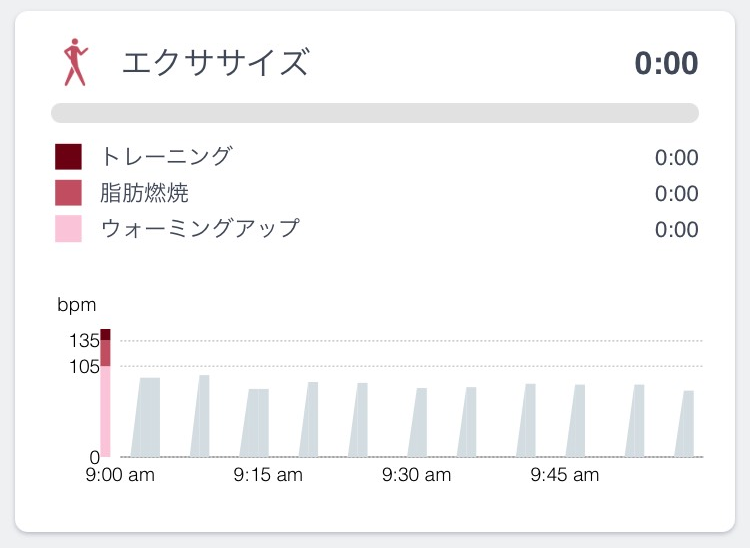The width and height of the screenshot is (750, 548).
Task: Click the 脂肪燃焼 legend label
Action: pos(144,193)
